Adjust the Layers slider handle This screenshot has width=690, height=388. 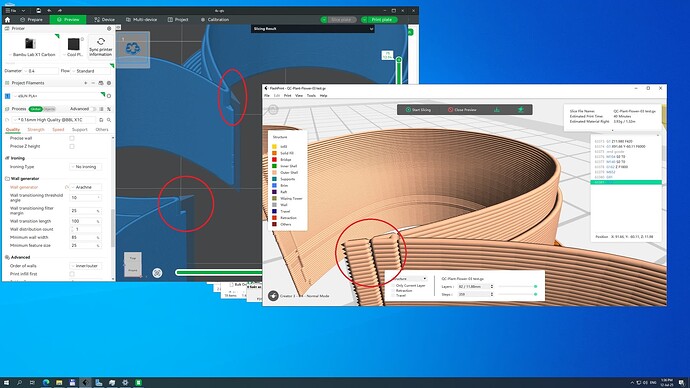536,286
